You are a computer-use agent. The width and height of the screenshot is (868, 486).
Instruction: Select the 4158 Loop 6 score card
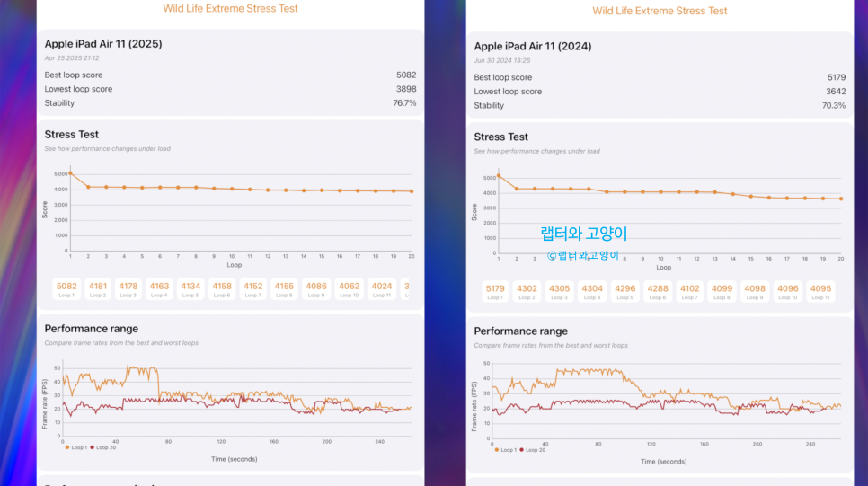(x=222, y=289)
